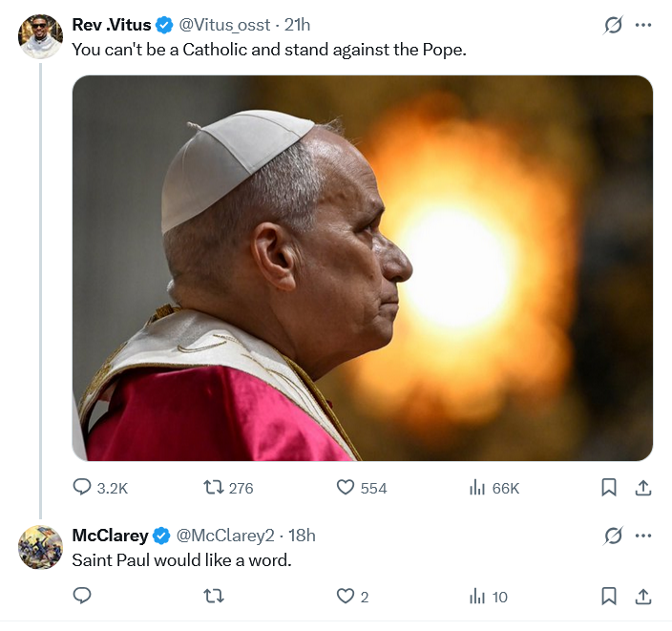672x631 pixels.
Task: Bookmark McClarey's reply
Action: click(609, 597)
